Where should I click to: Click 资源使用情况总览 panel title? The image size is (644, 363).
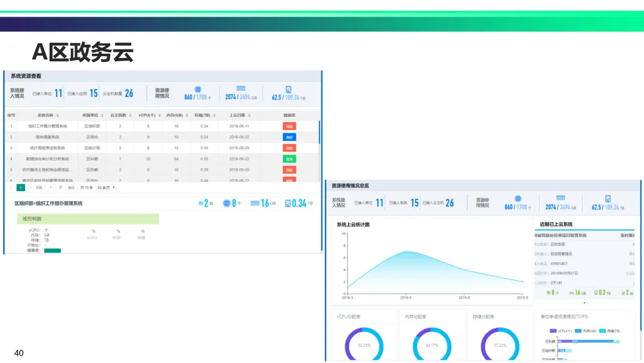coord(351,186)
